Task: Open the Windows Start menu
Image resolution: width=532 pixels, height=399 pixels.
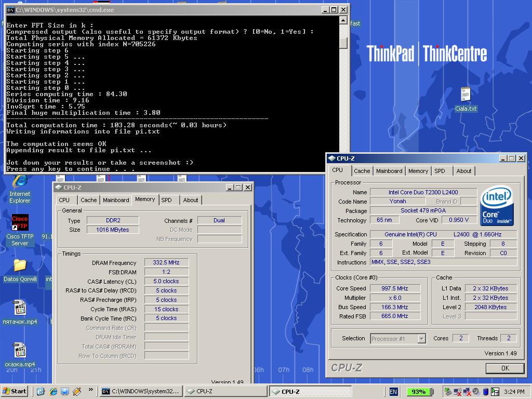Action: pyautogui.click(x=14, y=391)
